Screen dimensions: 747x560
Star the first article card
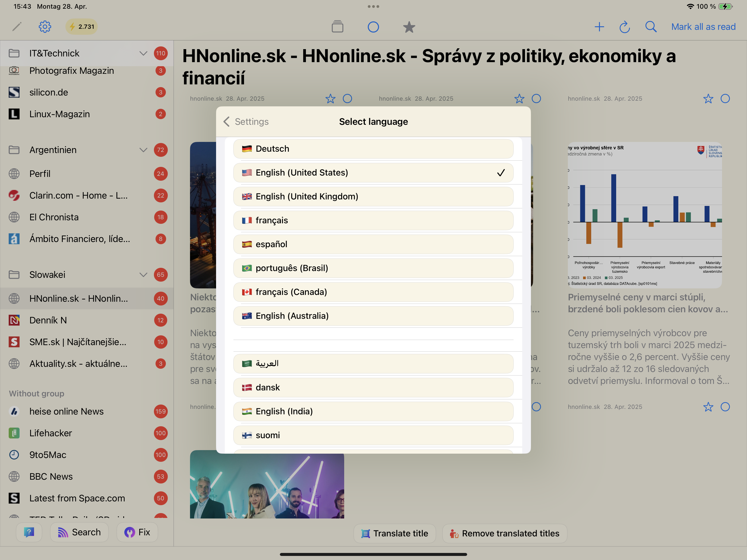pyautogui.click(x=330, y=99)
